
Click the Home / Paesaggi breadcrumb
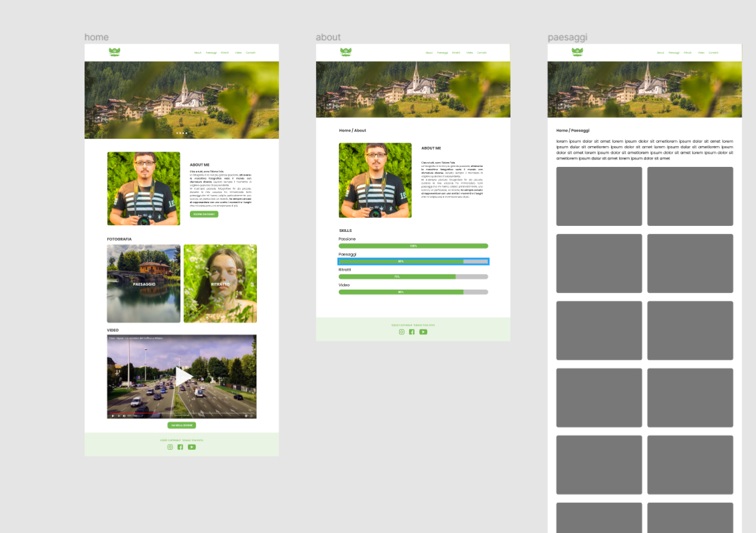573,130
